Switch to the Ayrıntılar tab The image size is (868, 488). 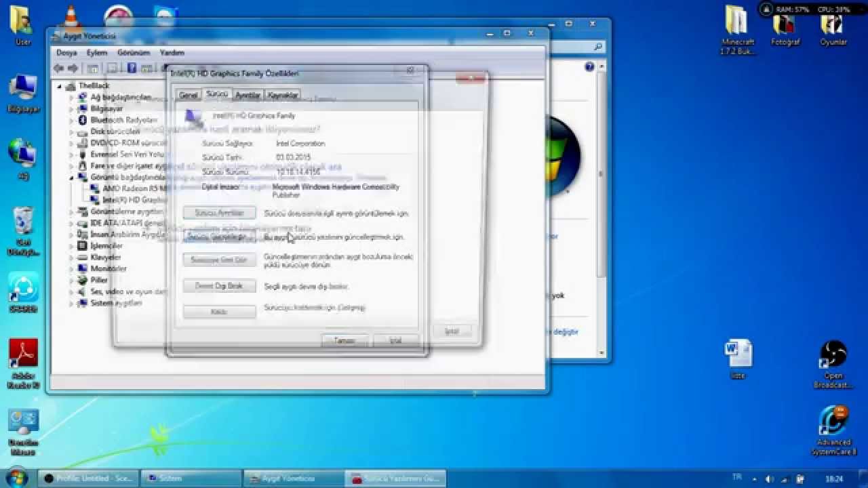click(x=248, y=95)
